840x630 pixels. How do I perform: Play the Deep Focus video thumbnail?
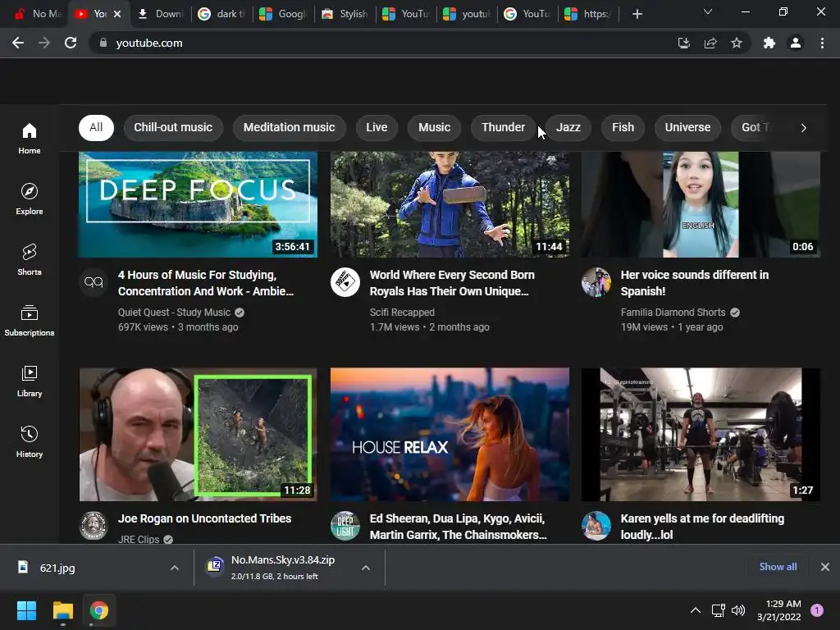coord(199,204)
